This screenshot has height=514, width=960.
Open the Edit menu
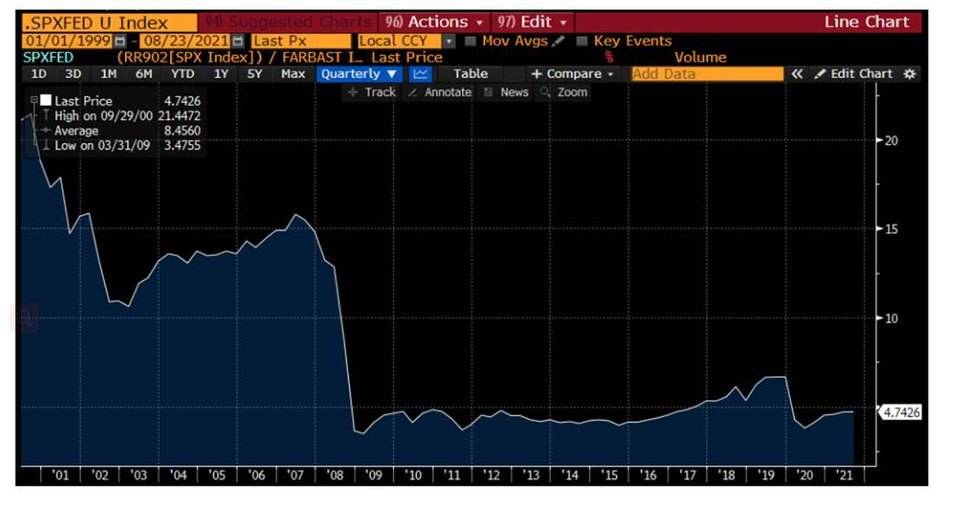531,22
